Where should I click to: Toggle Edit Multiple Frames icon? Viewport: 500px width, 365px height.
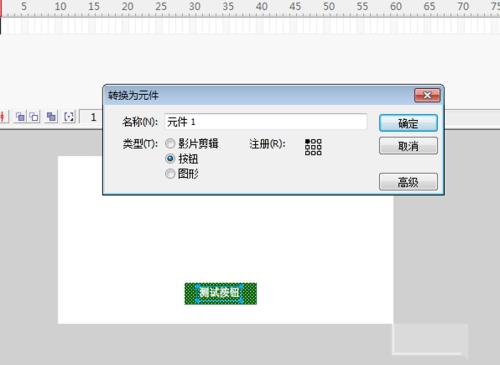(x=51, y=117)
